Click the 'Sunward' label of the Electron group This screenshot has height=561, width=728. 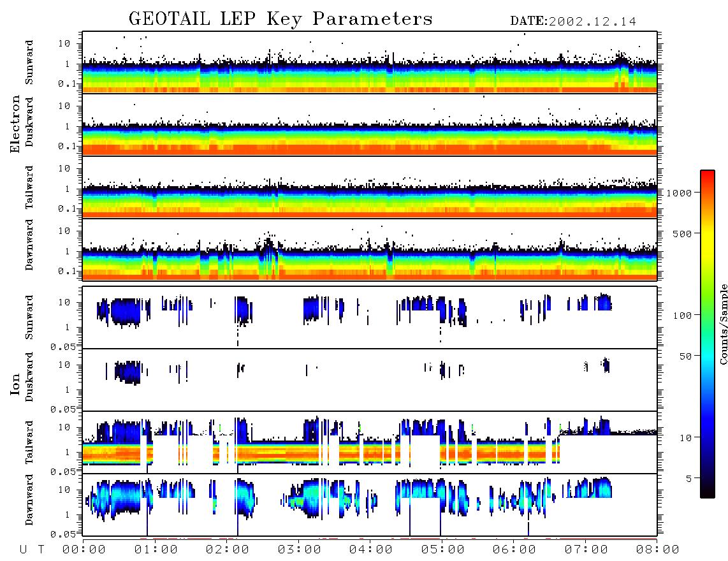(29, 62)
